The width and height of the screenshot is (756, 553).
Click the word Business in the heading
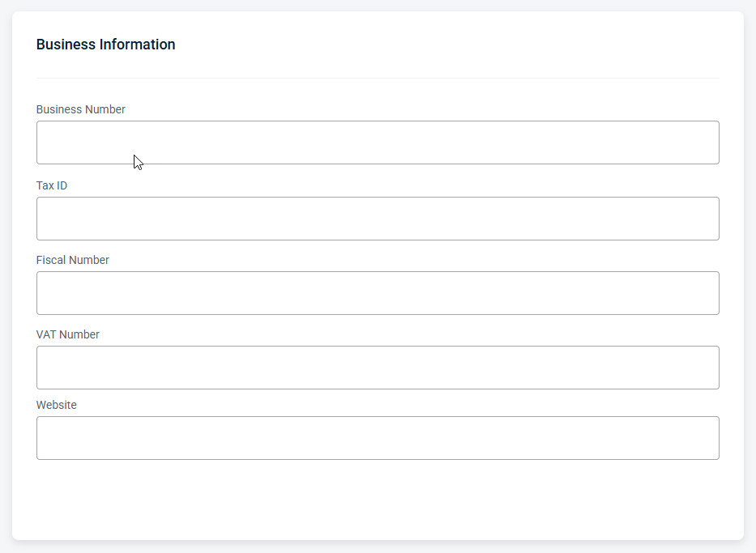66,45
